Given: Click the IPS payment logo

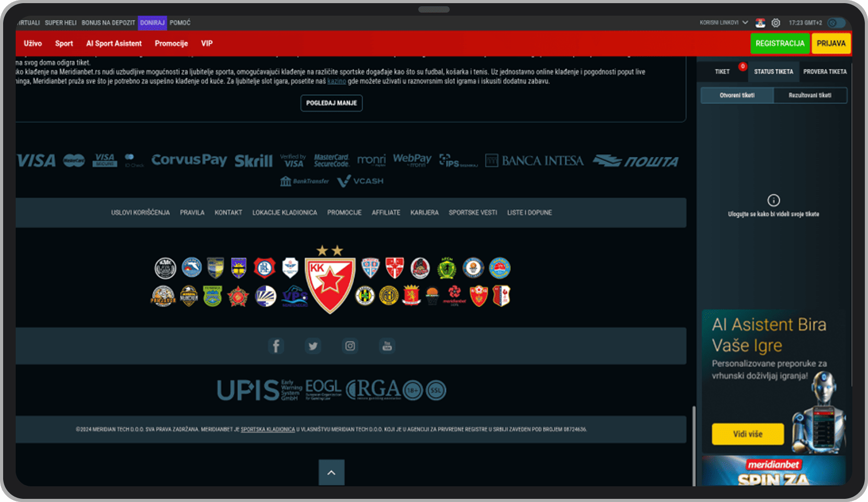Looking at the screenshot, I should [x=458, y=161].
